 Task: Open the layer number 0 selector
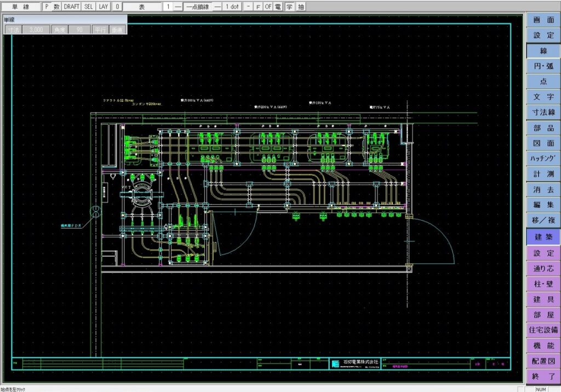point(117,7)
